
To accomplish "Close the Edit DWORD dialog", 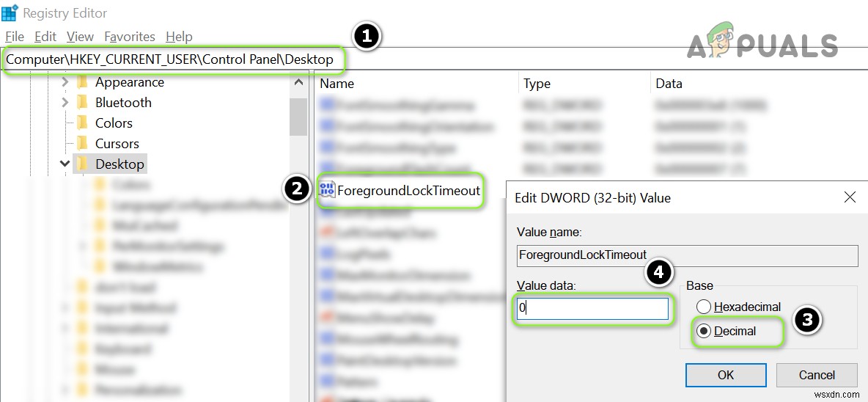I will (850, 197).
